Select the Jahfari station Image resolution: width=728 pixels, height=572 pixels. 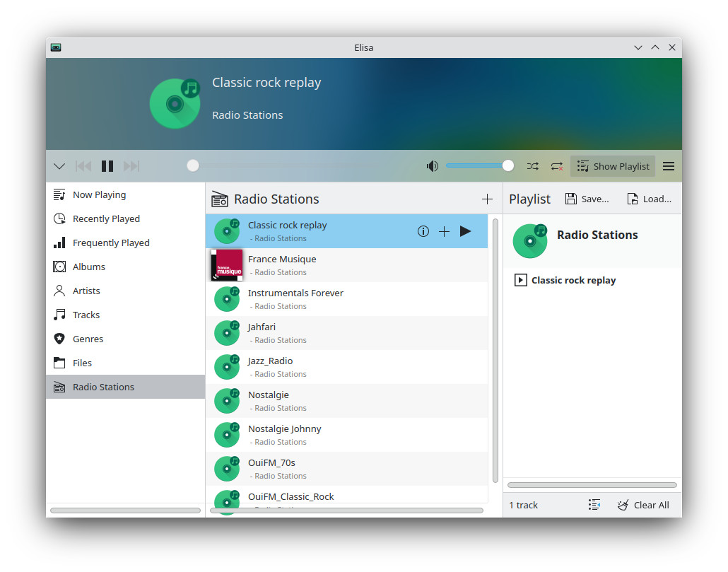click(346, 333)
